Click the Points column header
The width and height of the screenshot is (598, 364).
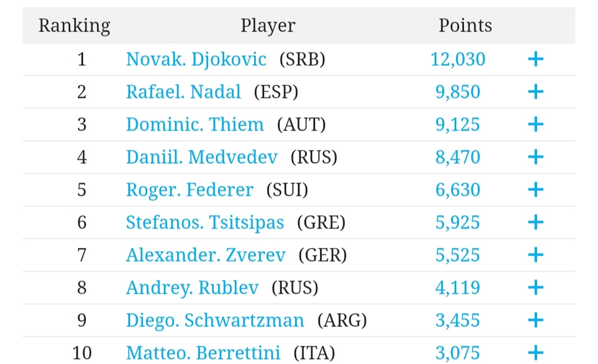pos(465,25)
